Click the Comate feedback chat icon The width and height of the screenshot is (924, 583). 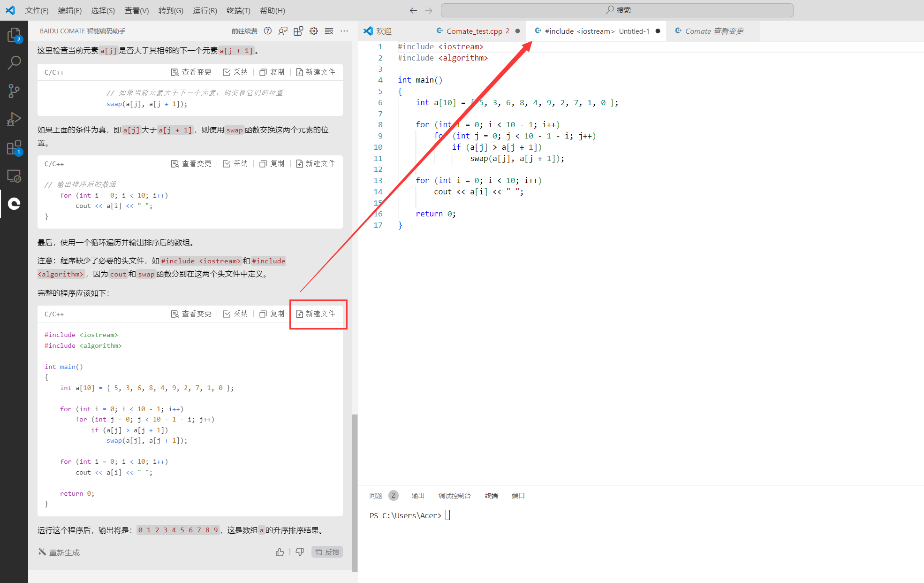[x=283, y=31]
